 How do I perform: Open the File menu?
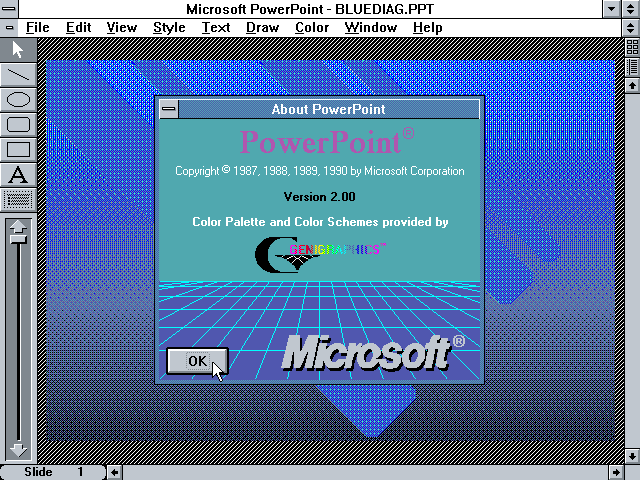38,28
